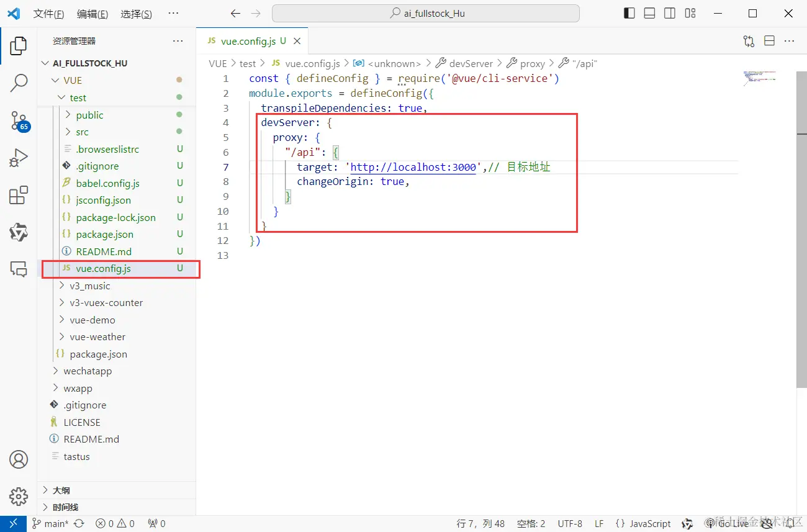Expand the v3_music folder
The width and height of the screenshot is (807, 532).
click(117, 286)
